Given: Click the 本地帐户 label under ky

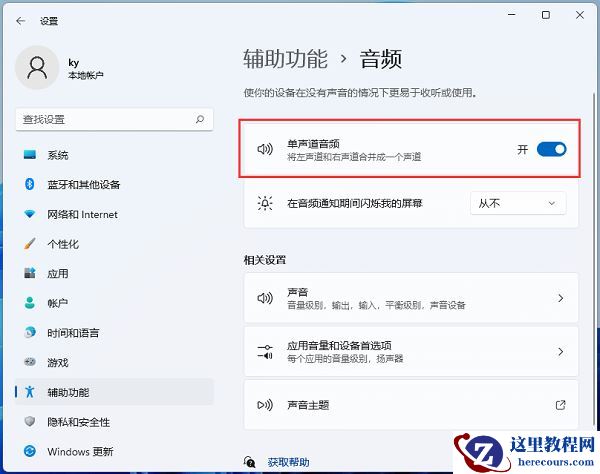Looking at the screenshot, I should coord(86,75).
